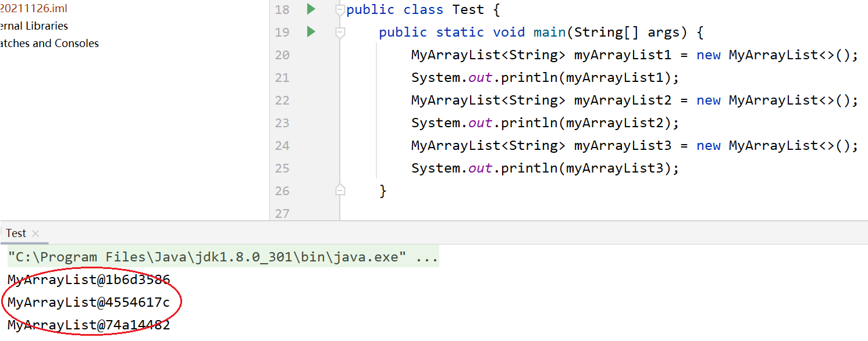Screen dimensions: 868x341
Task: Click the closing brace on line 26
Action: [x=383, y=191]
